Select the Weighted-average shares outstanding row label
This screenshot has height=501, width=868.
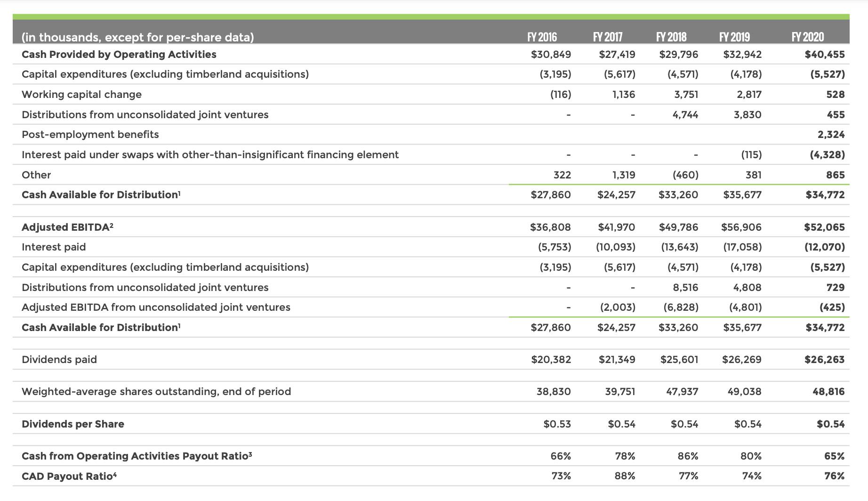point(155,391)
